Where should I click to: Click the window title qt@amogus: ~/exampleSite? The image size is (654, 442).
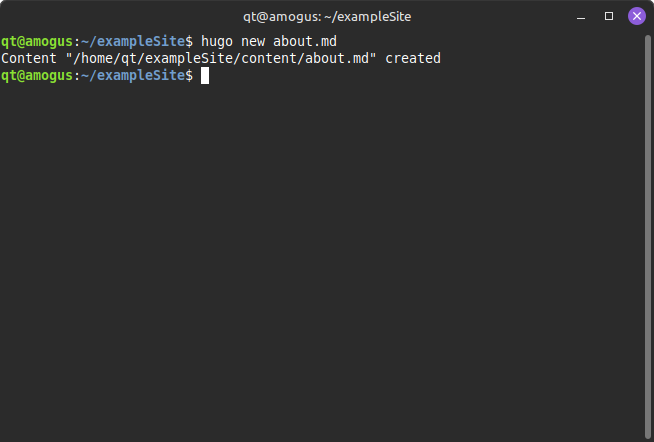coord(327,16)
